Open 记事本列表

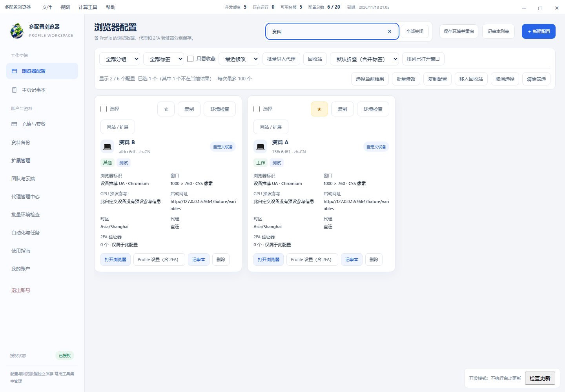click(x=498, y=31)
